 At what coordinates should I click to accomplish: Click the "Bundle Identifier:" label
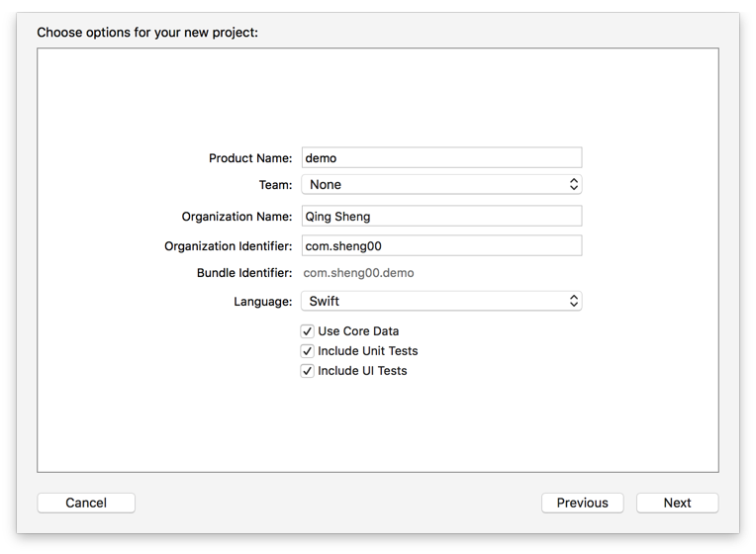pyautogui.click(x=244, y=273)
